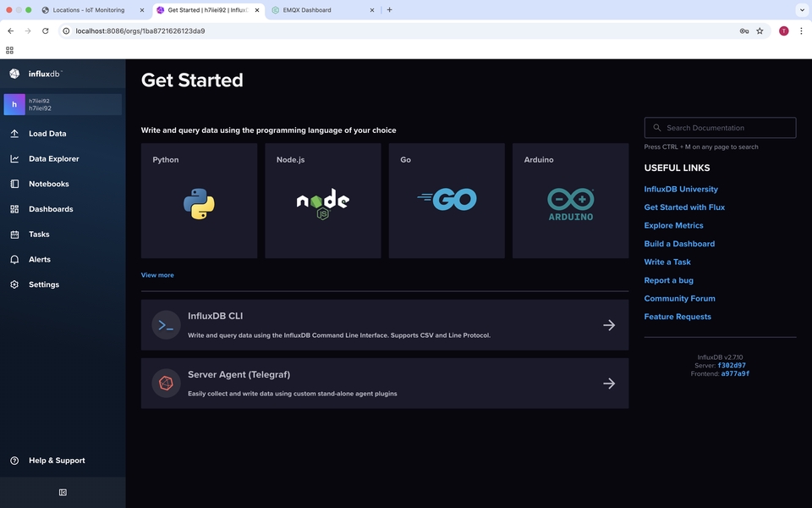812x508 pixels.
Task: Go back in browser history
Action: [11, 31]
